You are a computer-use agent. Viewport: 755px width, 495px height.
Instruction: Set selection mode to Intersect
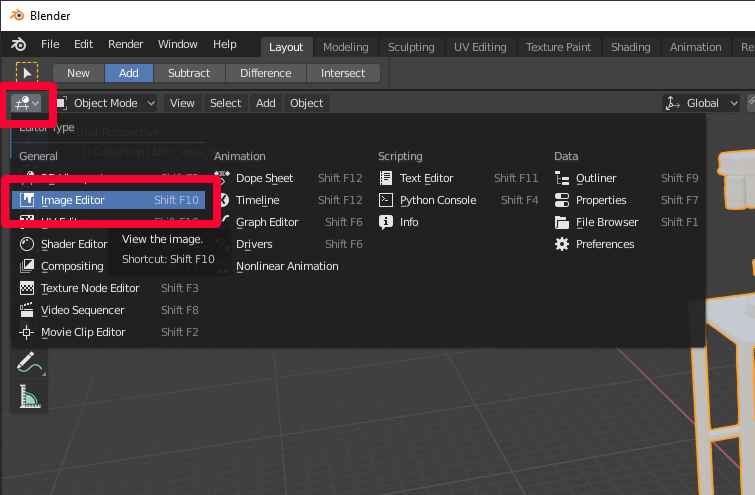pyautogui.click(x=343, y=73)
